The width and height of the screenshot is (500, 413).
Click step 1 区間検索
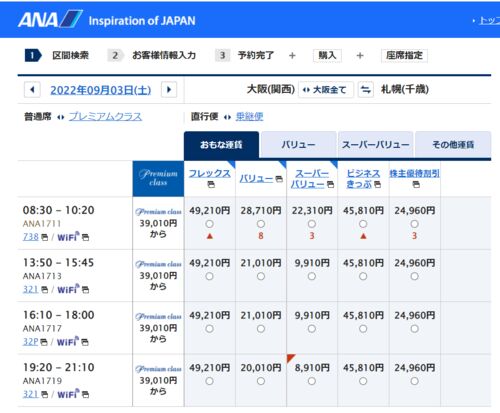[x=57, y=55]
